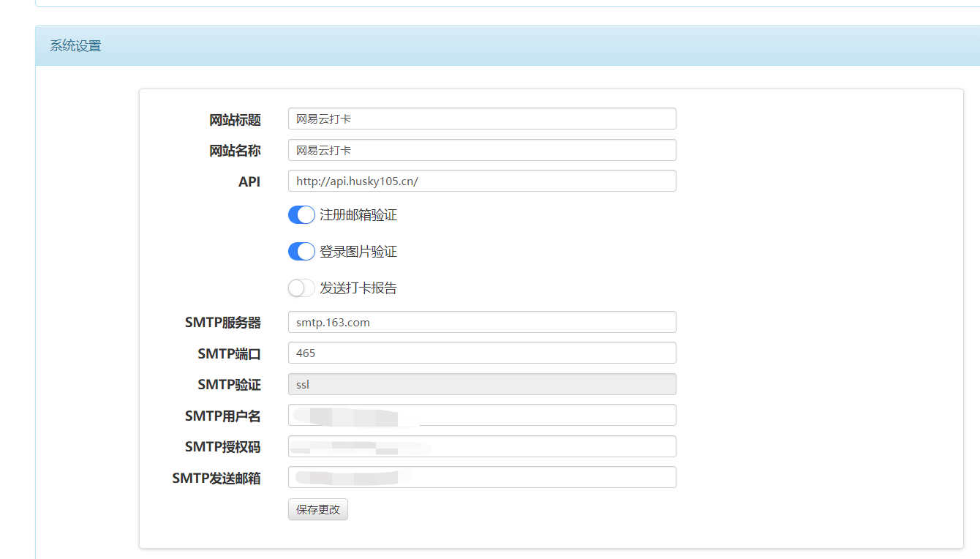Click the greyed SMTP验证 ssl field
980x559 pixels.
click(481, 384)
